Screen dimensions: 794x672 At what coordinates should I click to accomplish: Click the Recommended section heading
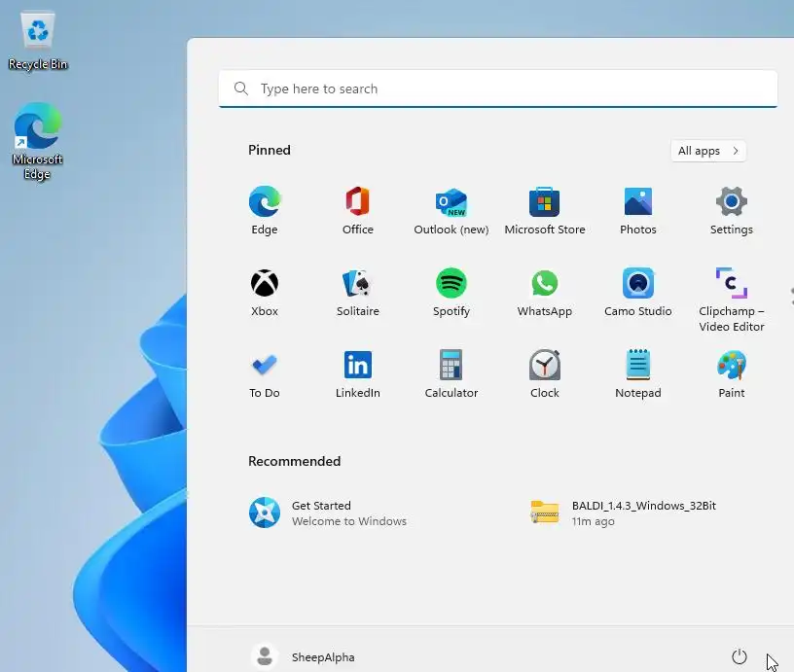pos(294,461)
